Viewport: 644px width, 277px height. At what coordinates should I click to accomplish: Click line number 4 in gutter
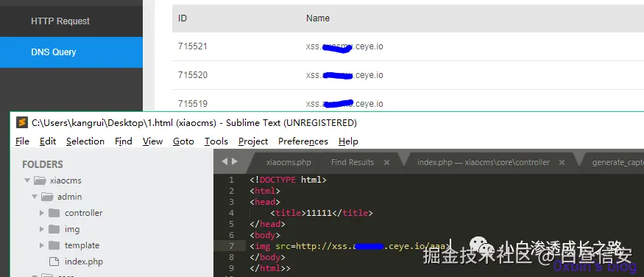click(231, 213)
